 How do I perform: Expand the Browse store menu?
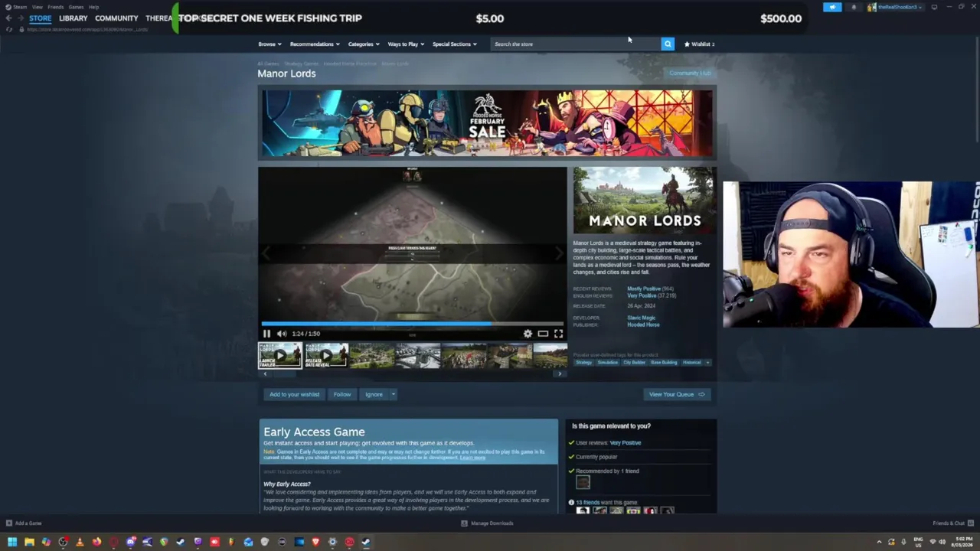269,44
